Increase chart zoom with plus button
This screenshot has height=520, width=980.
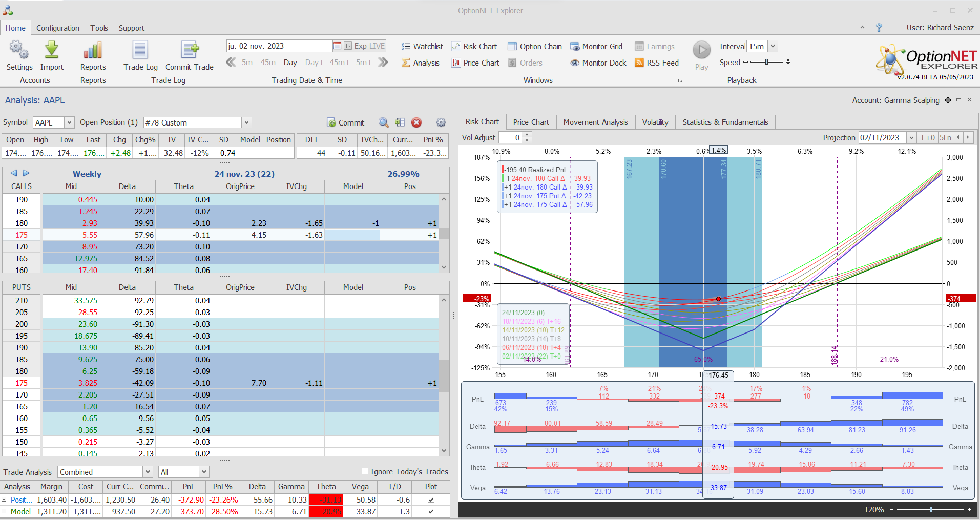969,510
